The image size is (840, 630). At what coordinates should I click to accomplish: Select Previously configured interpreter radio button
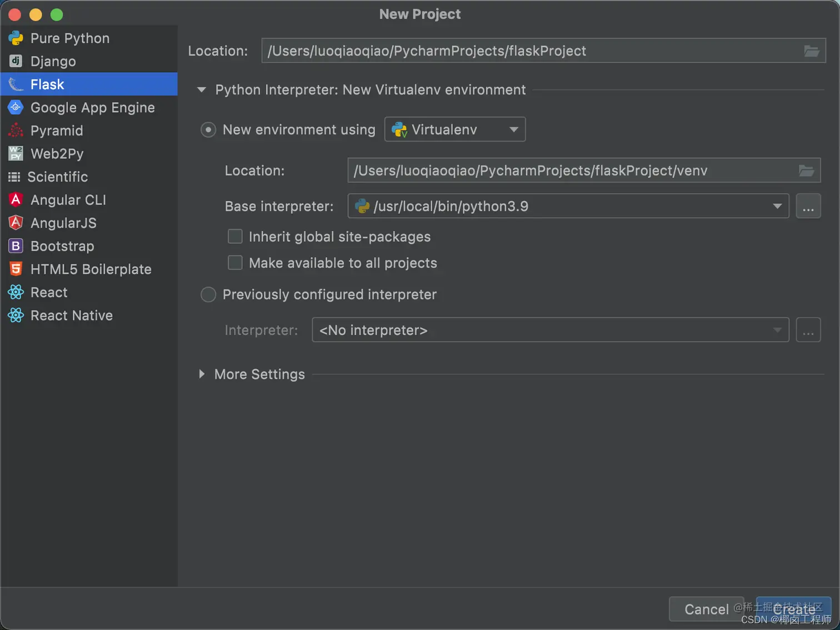click(208, 294)
